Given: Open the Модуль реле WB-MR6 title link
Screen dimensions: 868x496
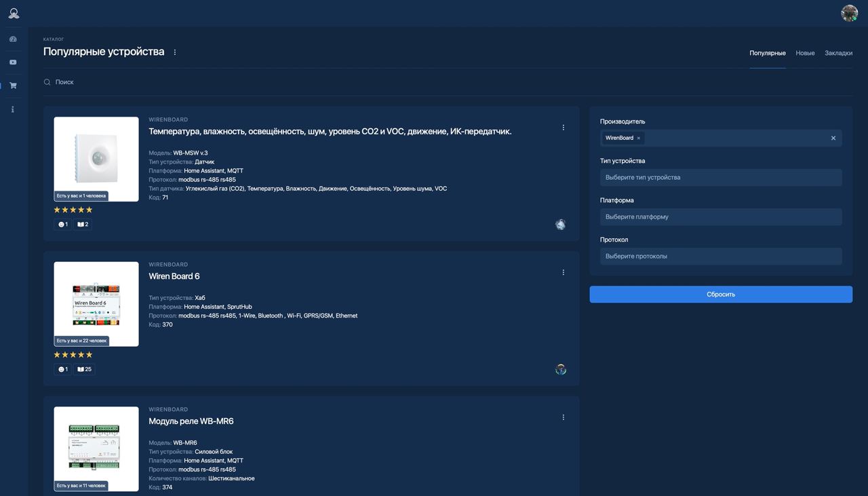Looking at the screenshot, I should (191, 421).
